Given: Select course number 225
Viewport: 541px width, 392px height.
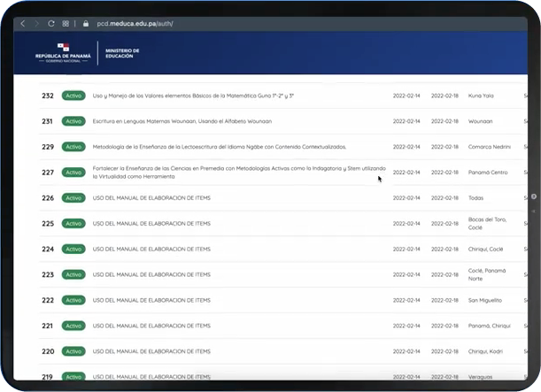Looking at the screenshot, I should [x=48, y=223].
